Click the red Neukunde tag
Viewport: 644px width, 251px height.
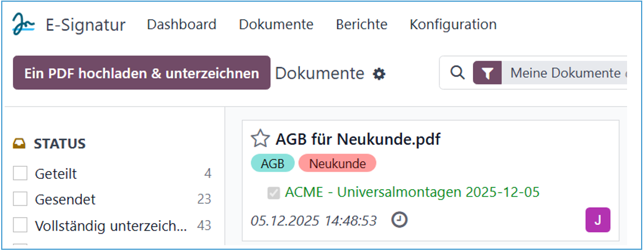pyautogui.click(x=337, y=163)
